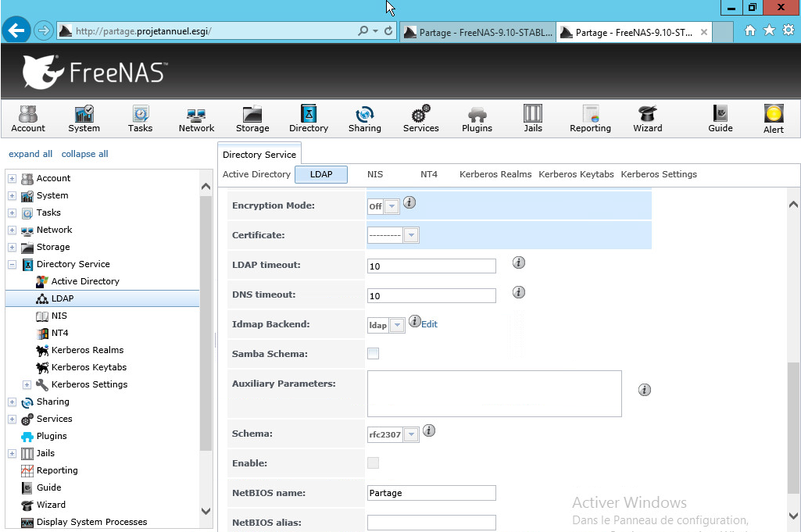Click the FreeNAS logo
801x532 pixels.
pyautogui.click(x=95, y=72)
